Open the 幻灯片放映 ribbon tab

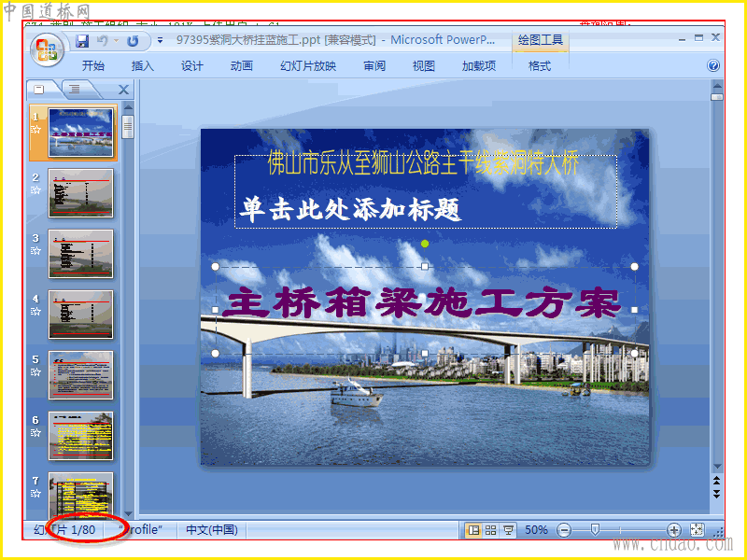(308, 65)
